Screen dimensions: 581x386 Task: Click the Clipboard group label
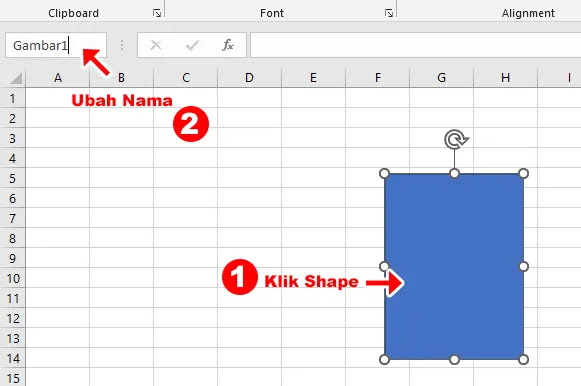pyautogui.click(x=73, y=13)
